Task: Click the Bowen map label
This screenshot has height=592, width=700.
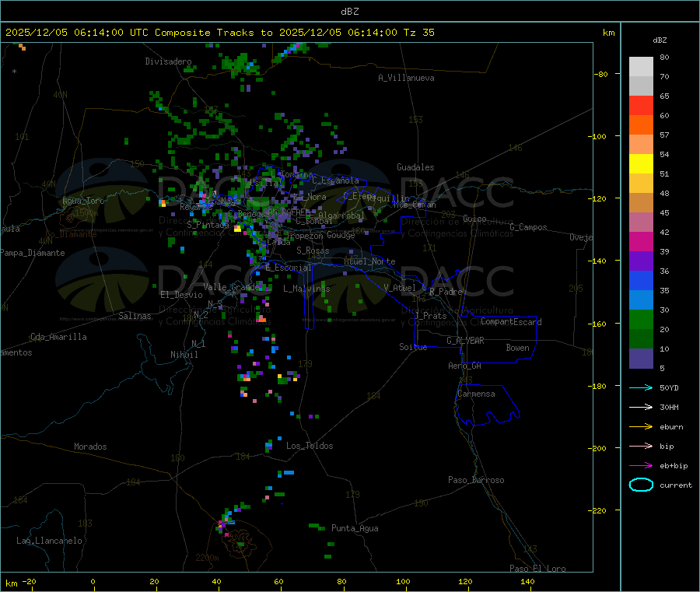Action: pos(518,348)
